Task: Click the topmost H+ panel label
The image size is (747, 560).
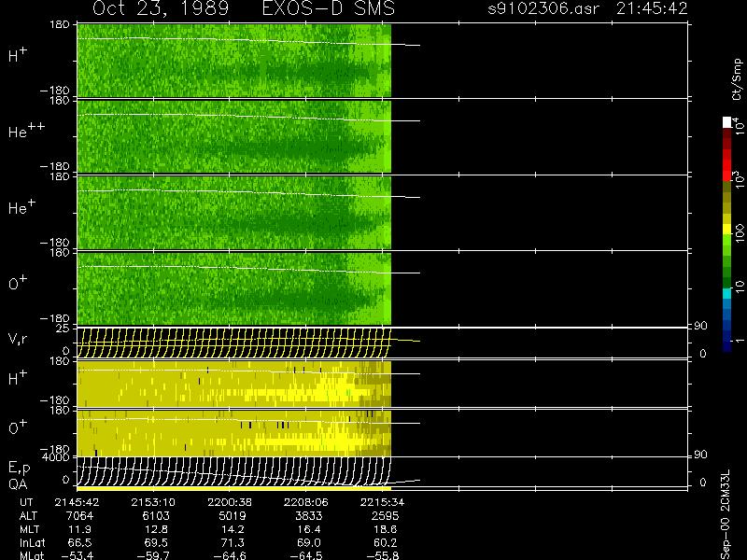Action: tap(18, 55)
